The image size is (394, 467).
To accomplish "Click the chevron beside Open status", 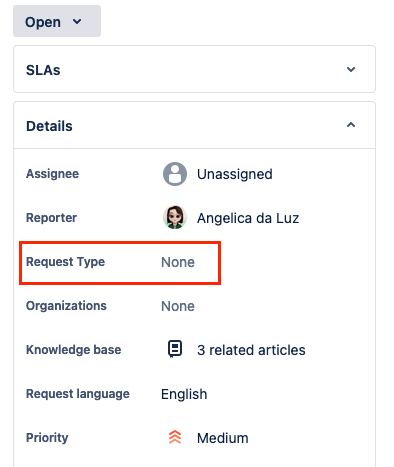I will pos(77,22).
